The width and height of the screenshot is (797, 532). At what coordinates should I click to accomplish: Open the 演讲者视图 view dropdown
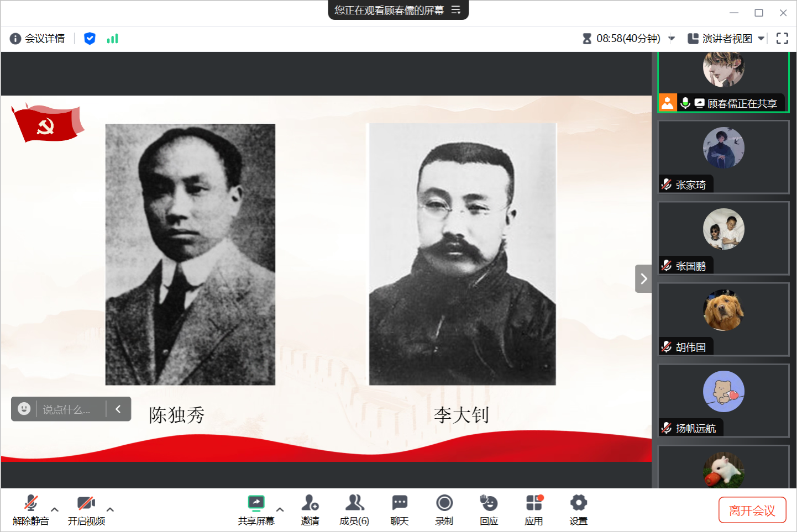click(726, 39)
